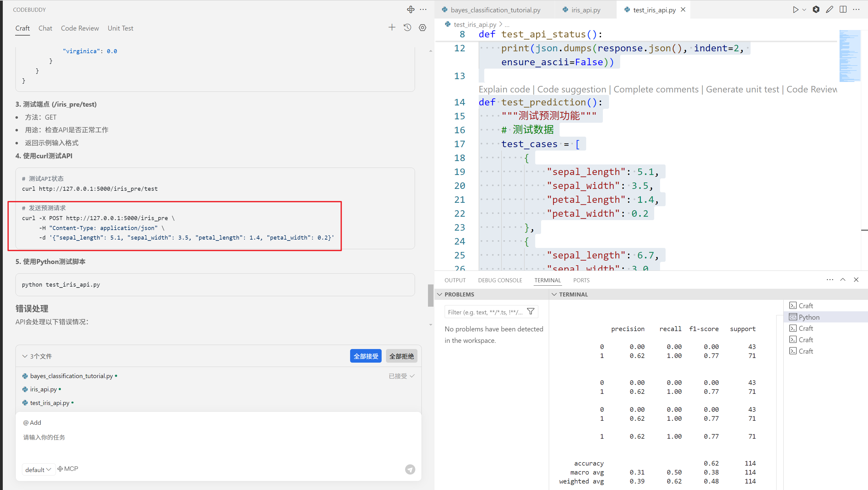Click the sticky header def test_api_status()
This screenshot has height=490, width=868.
[540, 34]
